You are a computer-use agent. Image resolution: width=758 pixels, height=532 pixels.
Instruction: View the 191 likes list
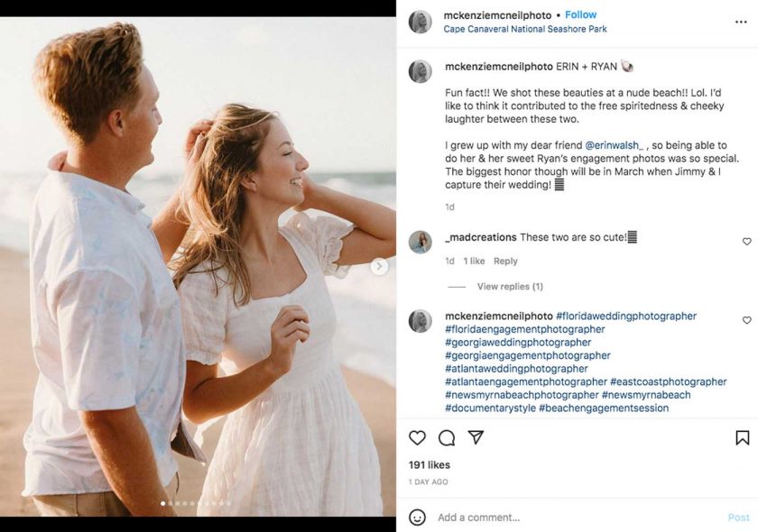point(430,465)
